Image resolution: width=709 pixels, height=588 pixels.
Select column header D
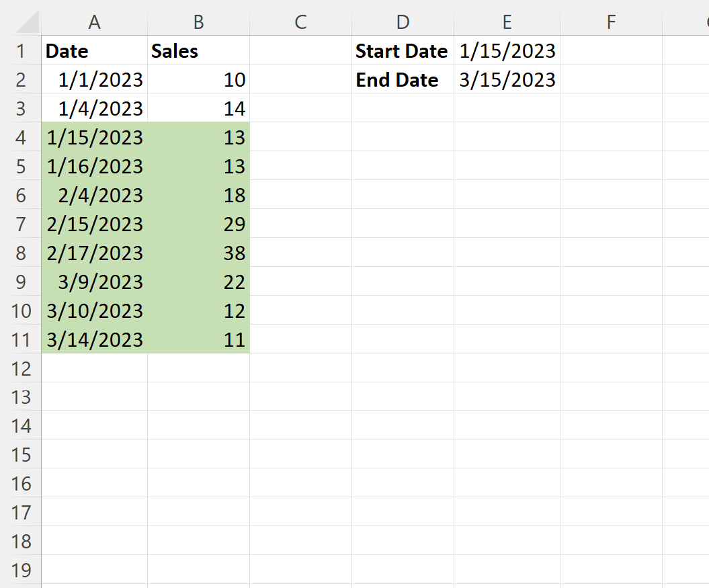pyautogui.click(x=402, y=22)
